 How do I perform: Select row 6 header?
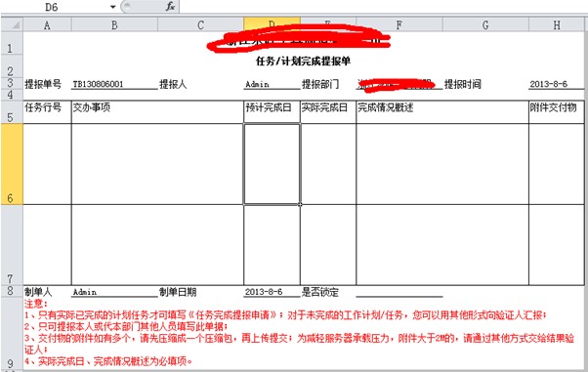click(x=12, y=164)
